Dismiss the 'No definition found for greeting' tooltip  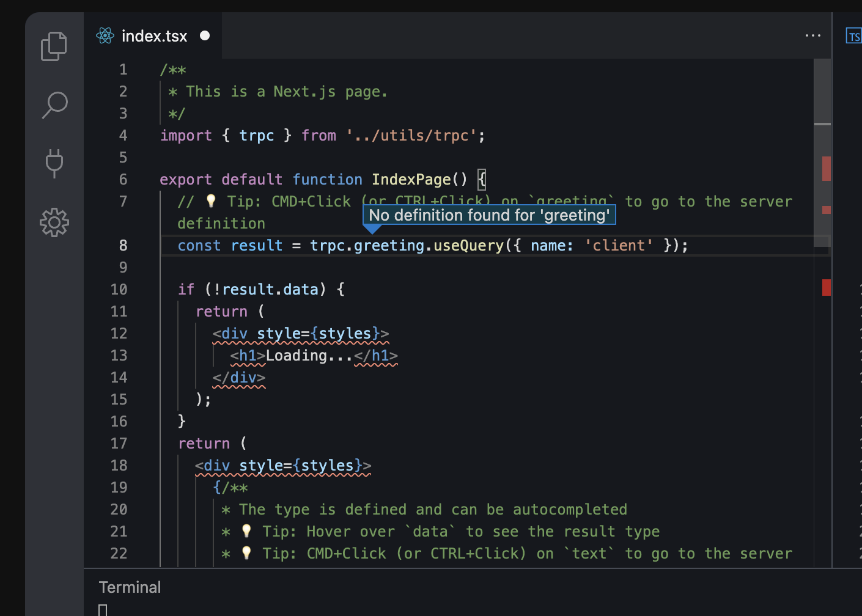click(489, 215)
